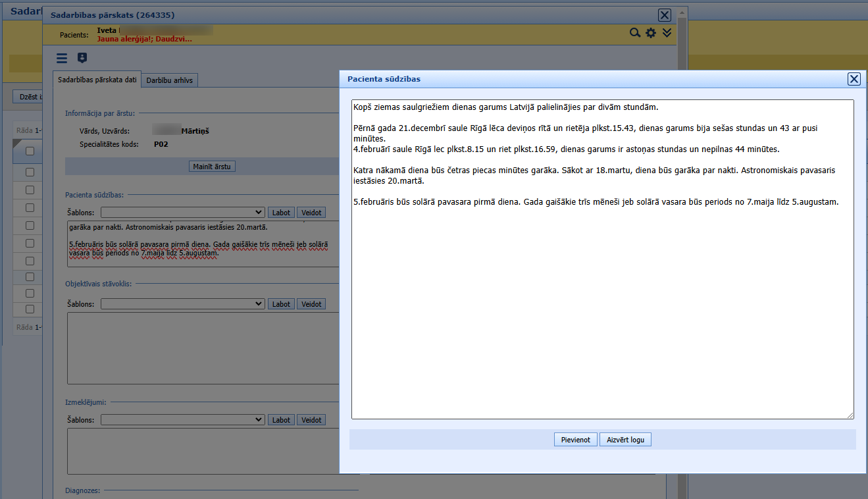The width and height of the screenshot is (868, 499).
Task: Tick the last row checkbox in the list
Action: coord(30,309)
